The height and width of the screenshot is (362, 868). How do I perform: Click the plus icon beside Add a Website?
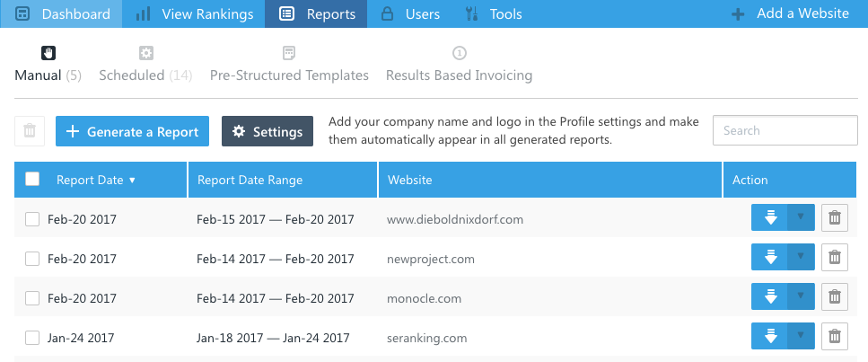[x=738, y=14]
